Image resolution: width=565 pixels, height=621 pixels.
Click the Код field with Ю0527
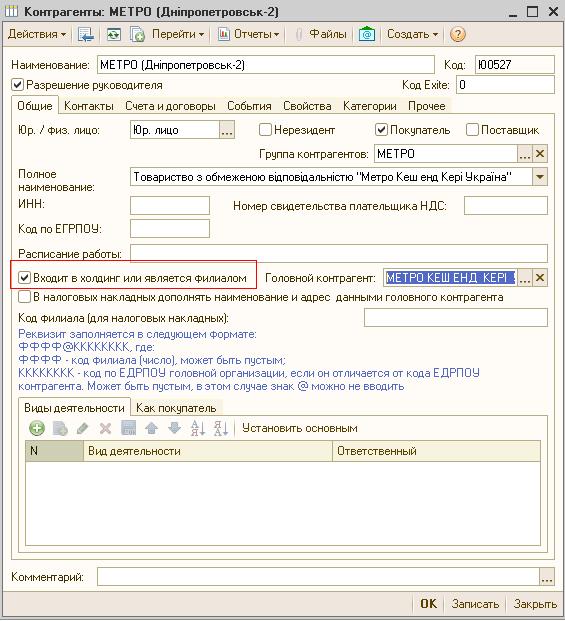click(x=514, y=65)
